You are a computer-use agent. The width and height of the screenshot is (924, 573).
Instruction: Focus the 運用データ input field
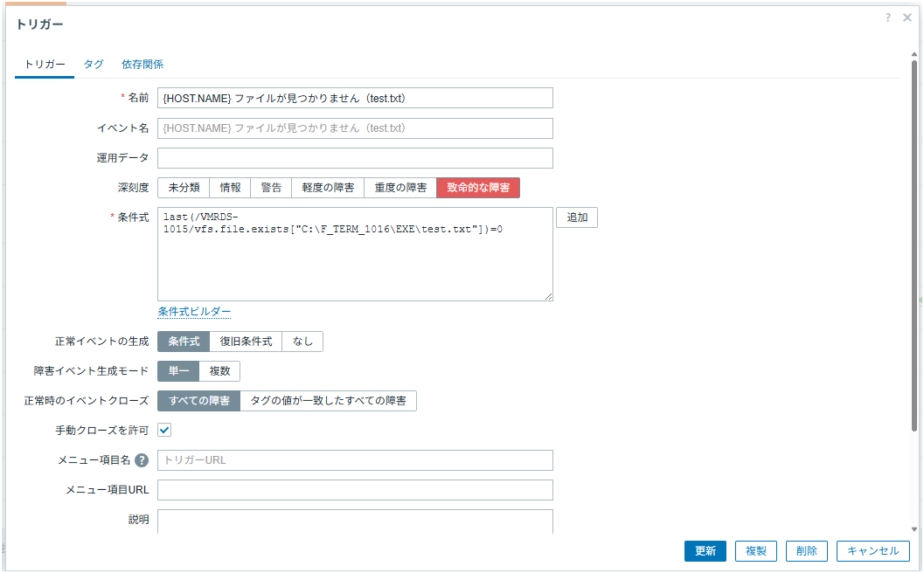355,158
